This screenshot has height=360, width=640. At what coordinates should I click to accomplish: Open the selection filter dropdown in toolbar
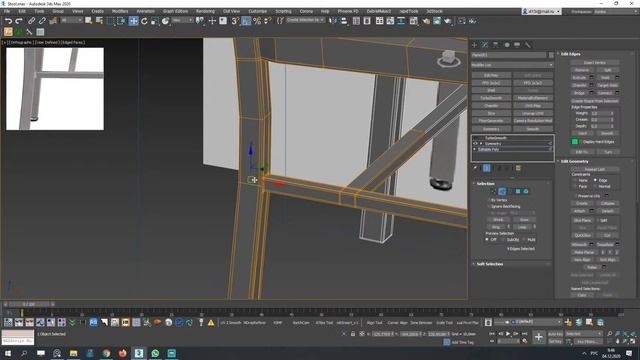click(72, 20)
